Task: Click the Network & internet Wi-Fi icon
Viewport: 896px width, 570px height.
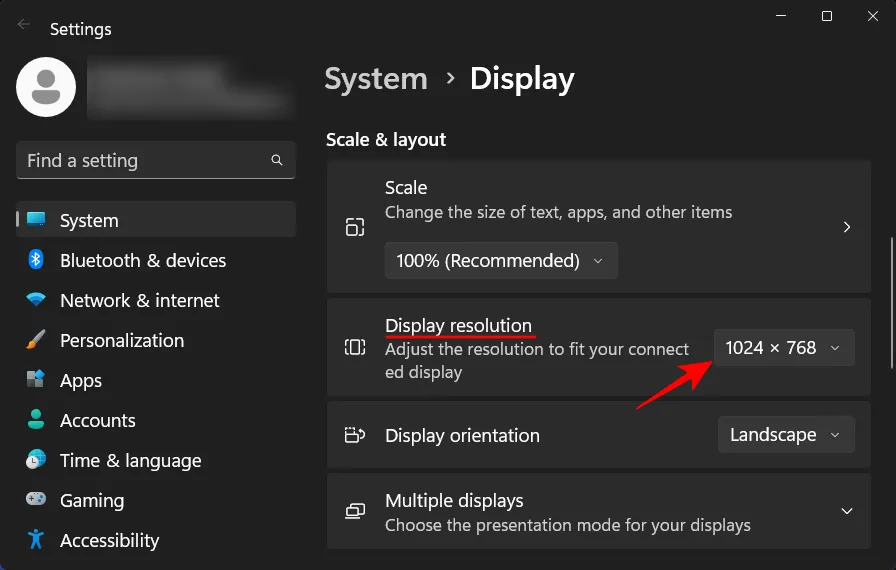Action: (37, 300)
